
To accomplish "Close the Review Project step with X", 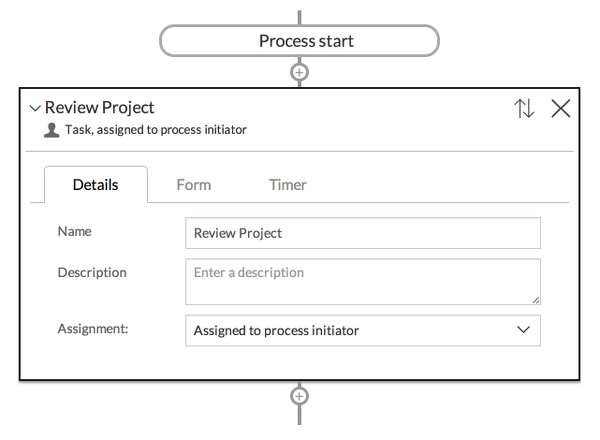I will [561, 110].
